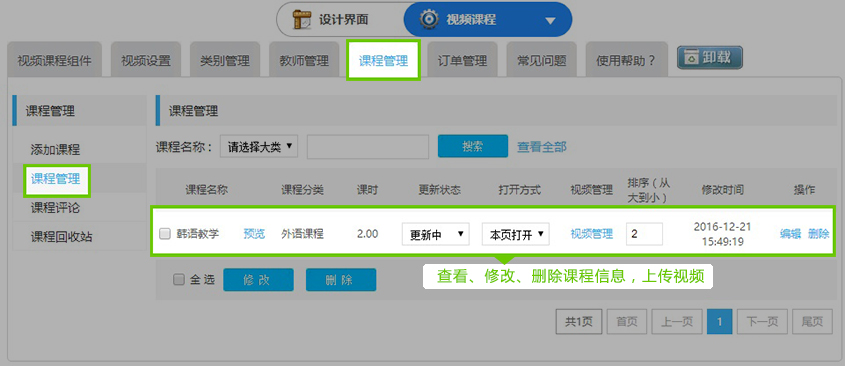845x366 pixels.
Task: Tick the 韩语教学 row checkbox
Action: tap(165, 234)
